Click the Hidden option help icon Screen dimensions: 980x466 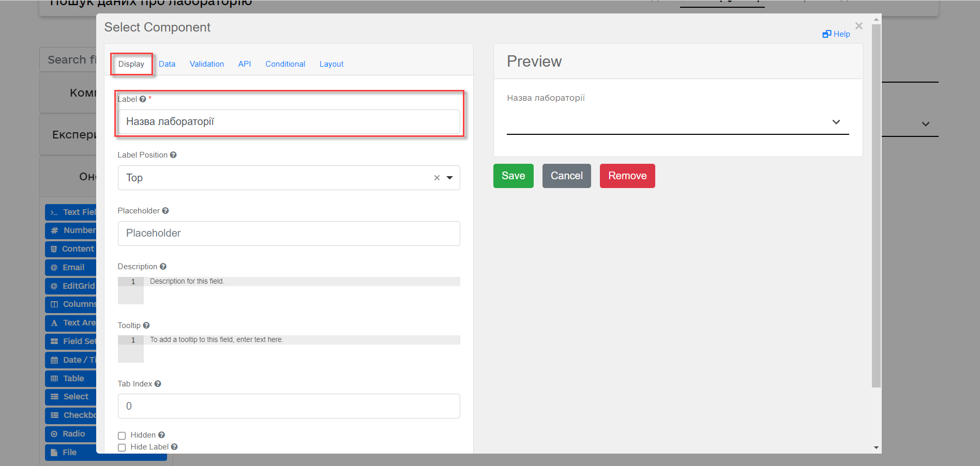pyautogui.click(x=161, y=435)
